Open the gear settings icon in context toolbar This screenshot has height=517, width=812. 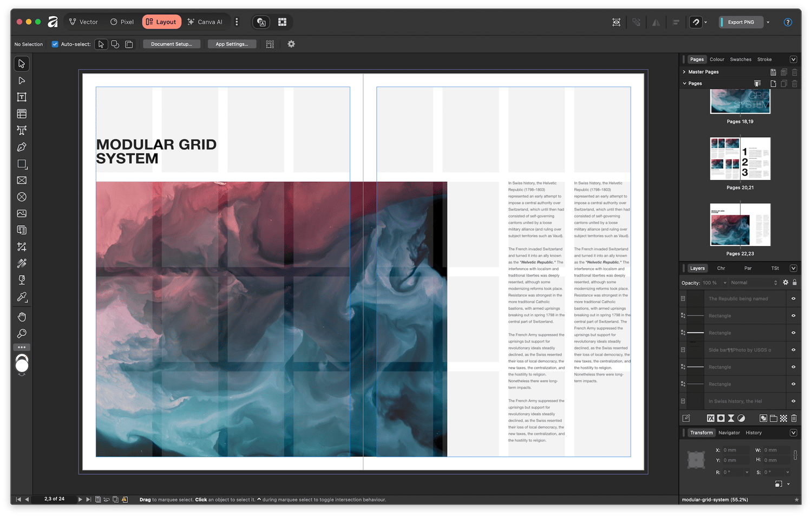tap(291, 44)
